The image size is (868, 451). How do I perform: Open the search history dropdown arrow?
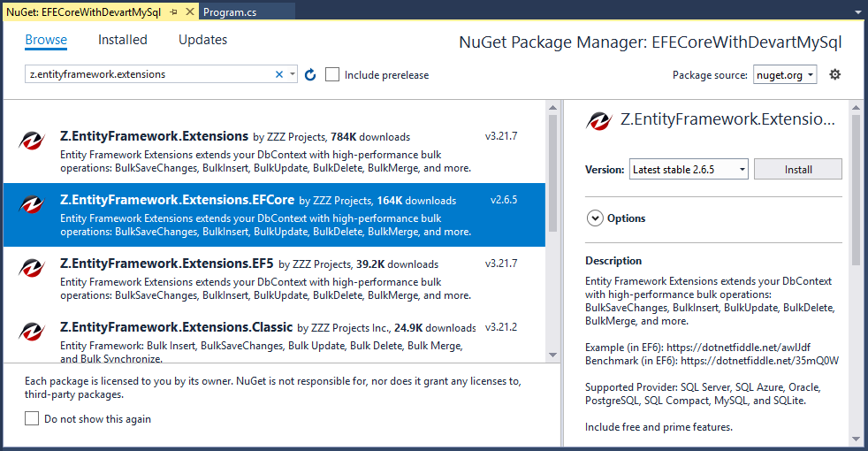(x=293, y=73)
